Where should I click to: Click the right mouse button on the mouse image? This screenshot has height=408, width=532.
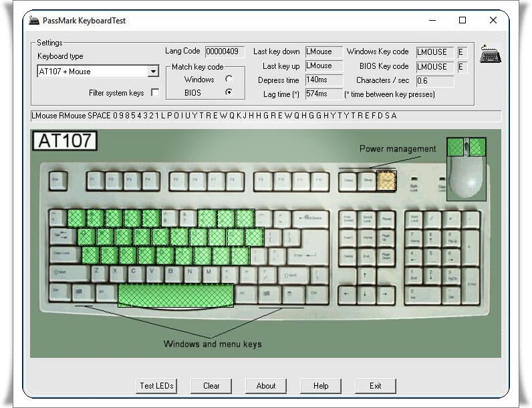[x=477, y=147]
